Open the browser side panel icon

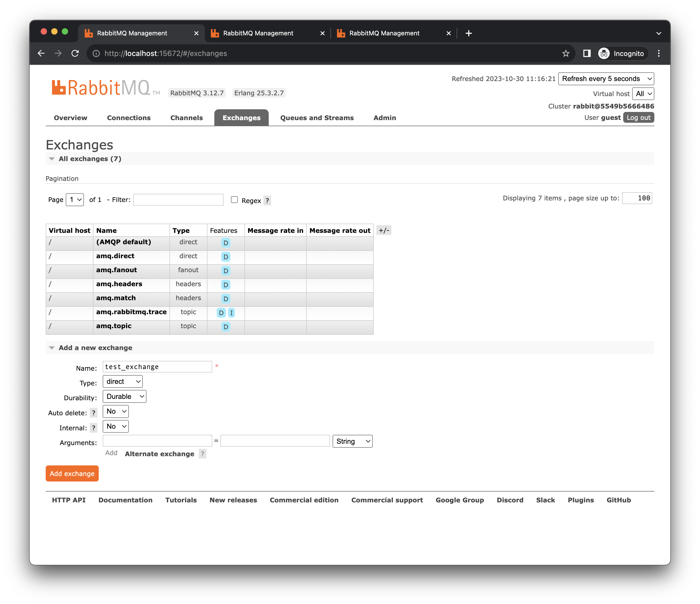click(587, 53)
